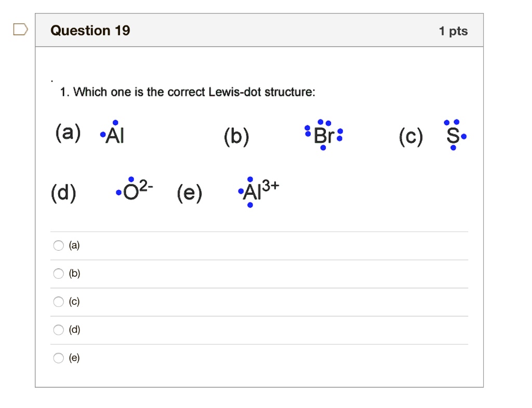Click the S Lewis structure in option (c)
Screen dimensions: 532x408
pyautogui.click(x=454, y=135)
